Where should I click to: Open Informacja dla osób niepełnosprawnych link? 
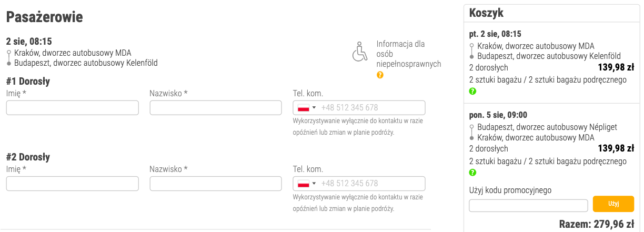(408, 54)
